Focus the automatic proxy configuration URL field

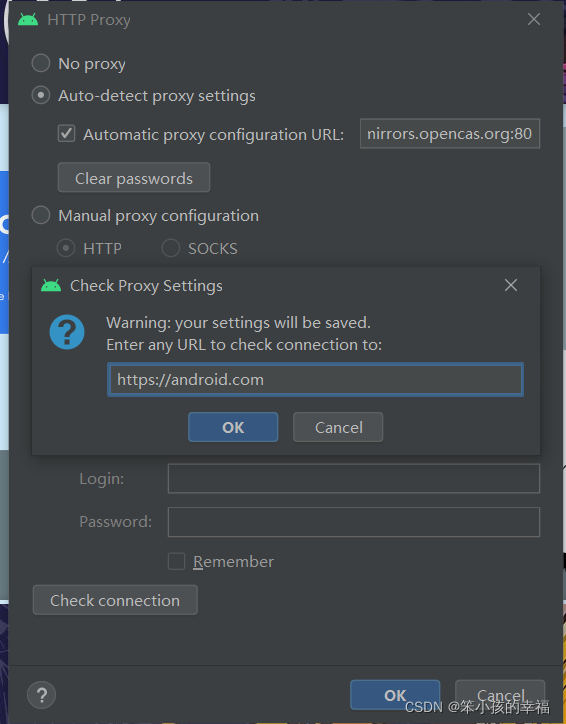tap(450, 134)
